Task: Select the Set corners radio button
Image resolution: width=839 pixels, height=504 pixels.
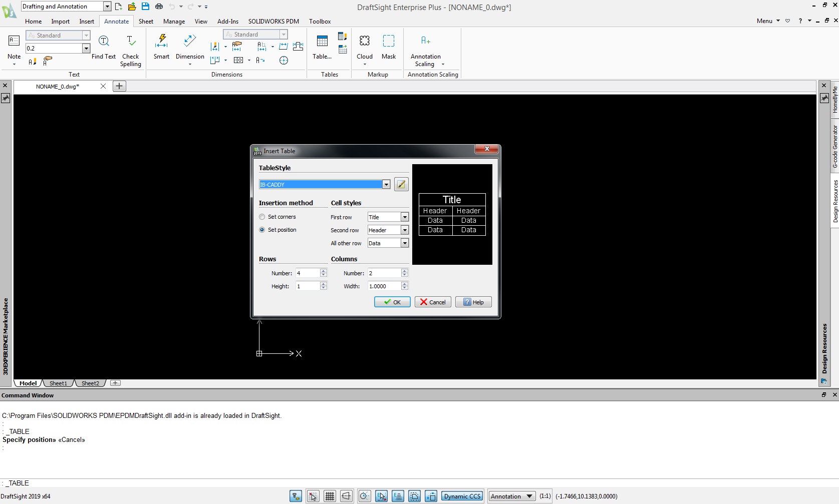Action: pos(262,217)
